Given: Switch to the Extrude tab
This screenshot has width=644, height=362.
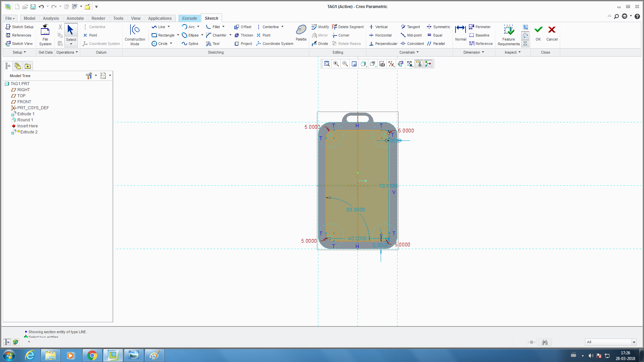Looking at the screenshot, I should (190, 18).
